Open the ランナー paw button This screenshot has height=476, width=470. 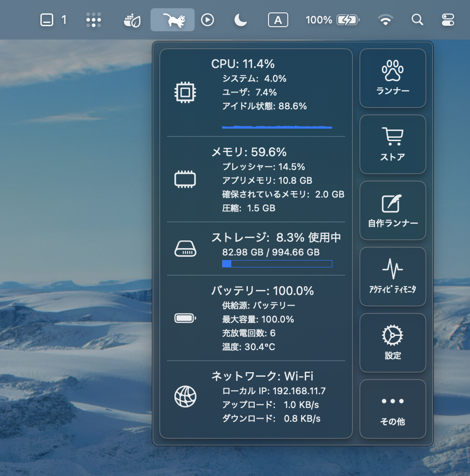[x=393, y=78]
